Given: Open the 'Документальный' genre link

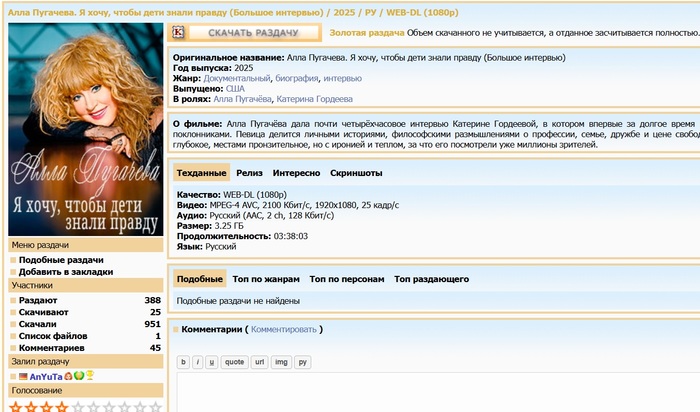Looking at the screenshot, I should (x=237, y=78).
